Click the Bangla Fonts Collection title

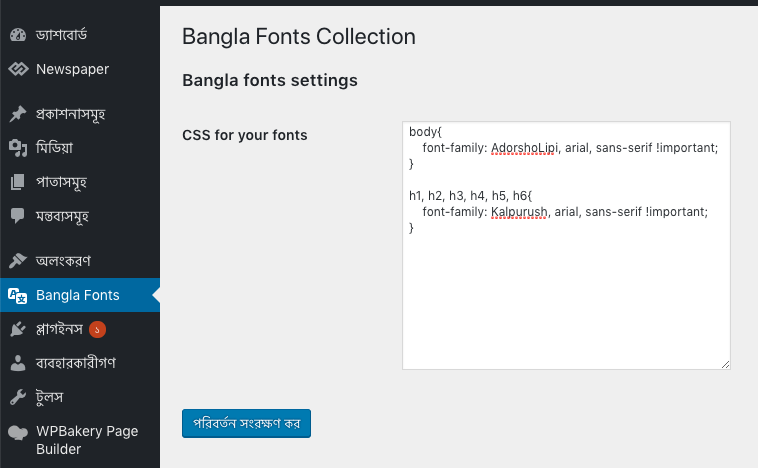[x=299, y=37]
